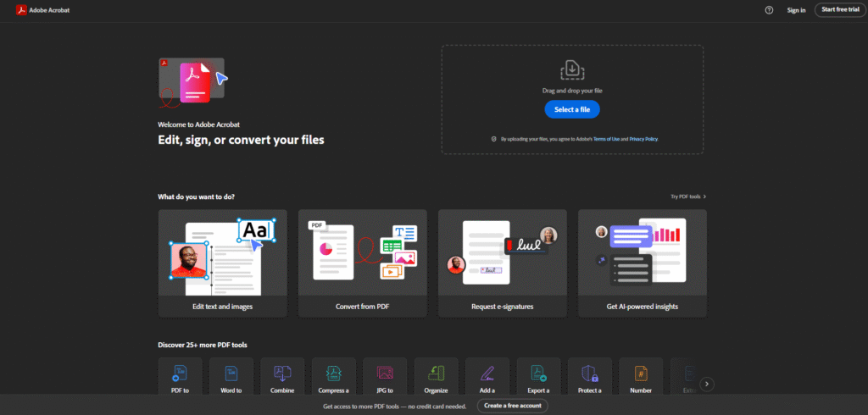The image size is (868, 415).
Task: Select the JPG to tool icon
Action: 385,373
